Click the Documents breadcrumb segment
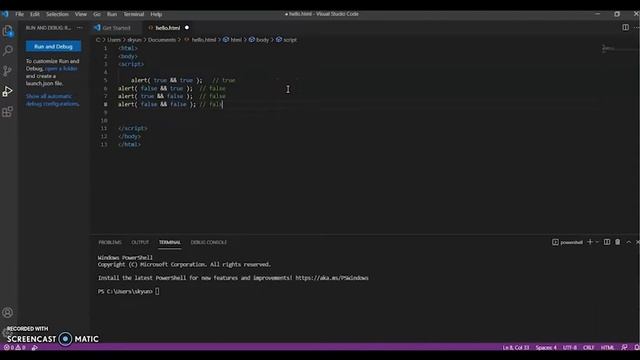 tap(162, 40)
